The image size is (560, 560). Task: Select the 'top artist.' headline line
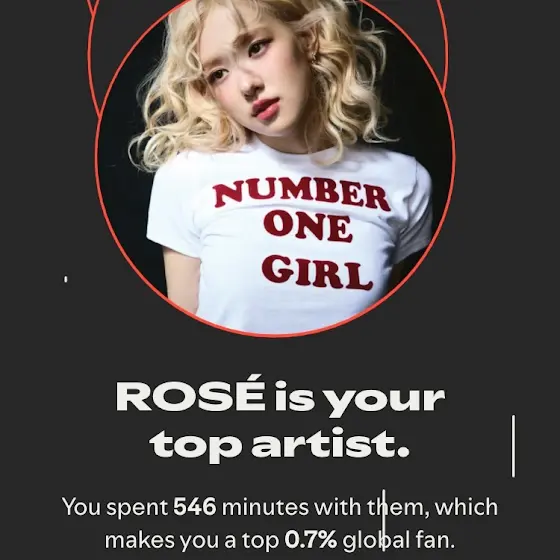(x=280, y=444)
